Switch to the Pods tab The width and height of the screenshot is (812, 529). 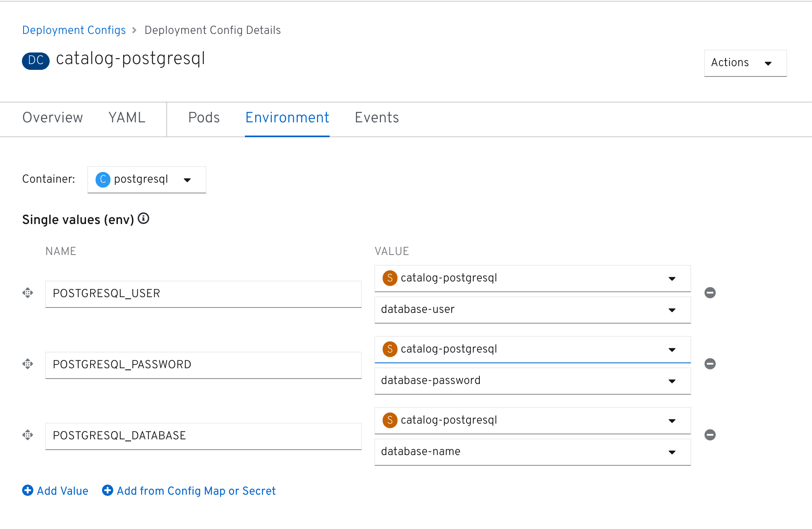click(204, 118)
